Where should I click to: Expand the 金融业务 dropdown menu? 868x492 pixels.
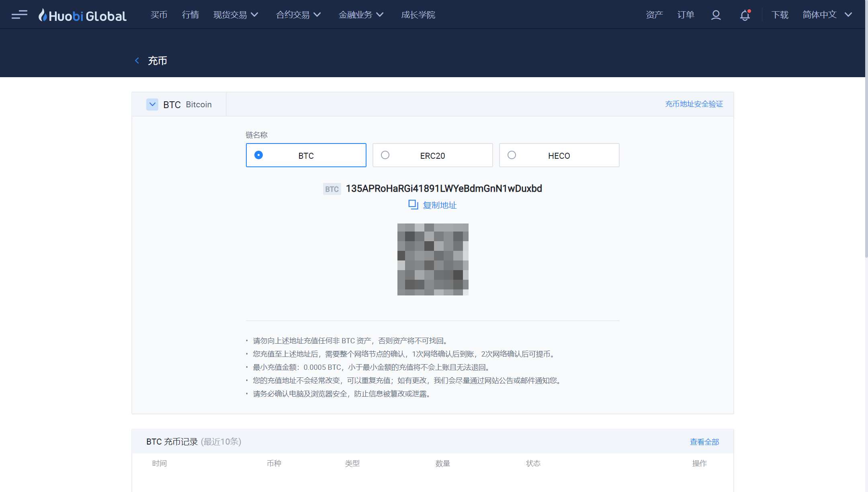(x=361, y=15)
